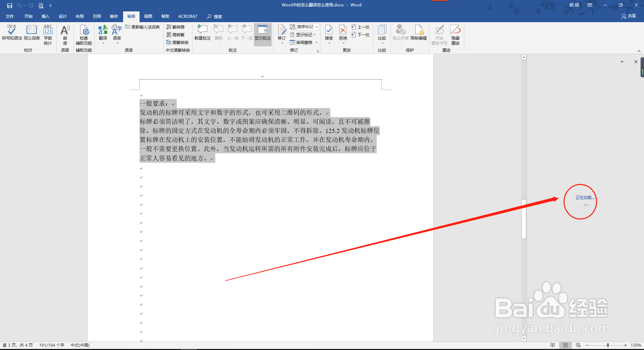Hide Ink (隐藏墨迹)
Screen dimensions: 644x350
point(455,35)
